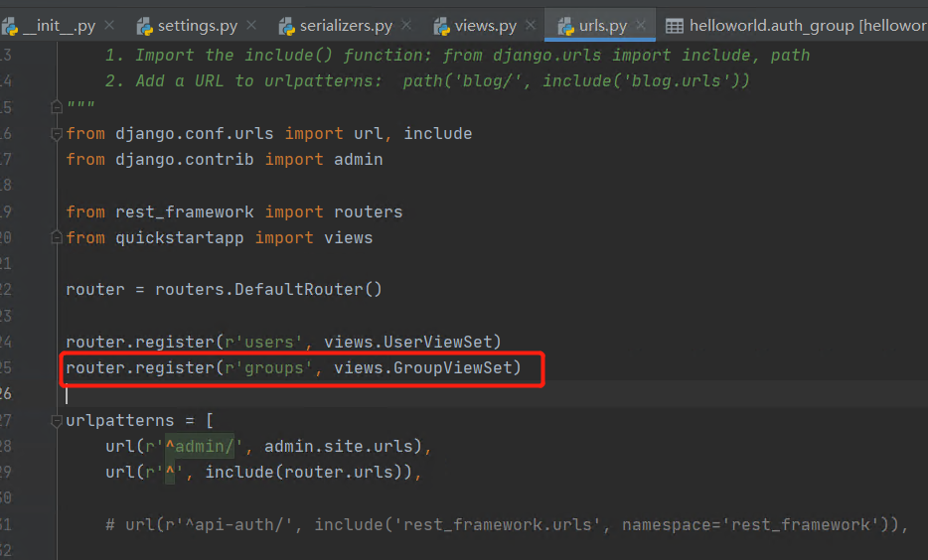Image resolution: width=928 pixels, height=560 pixels.
Task: Close the settings.py tab
Action: click(x=251, y=26)
